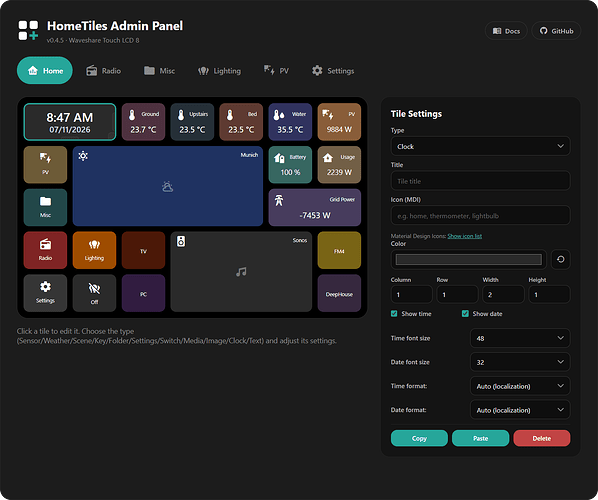This screenshot has width=598, height=500.
Task: Toggle the Show time checkbox
Action: click(394, 314)
